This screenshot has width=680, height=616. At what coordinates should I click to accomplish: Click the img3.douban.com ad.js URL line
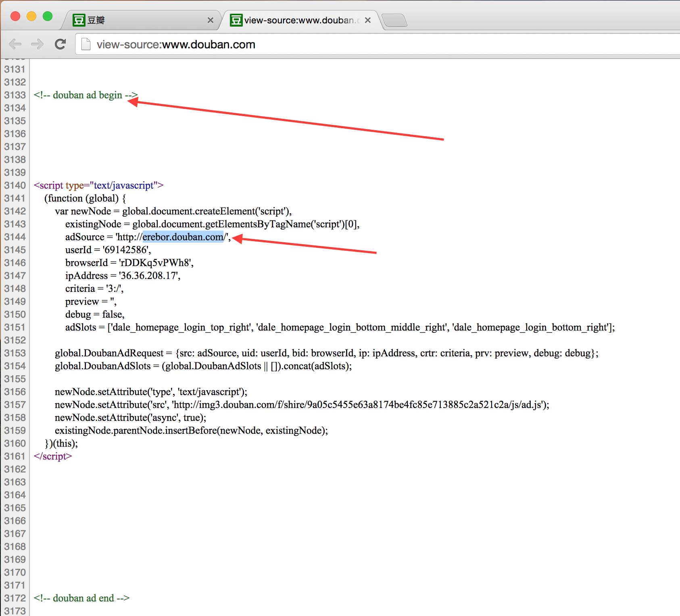302,405
